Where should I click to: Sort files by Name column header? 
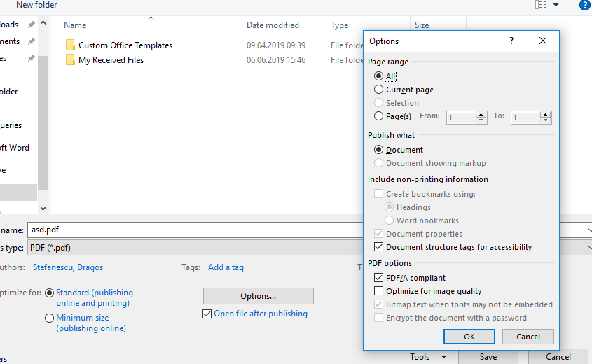coord(76,25)
